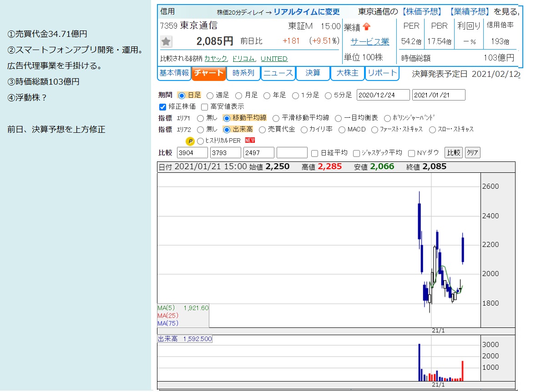
Task: Switch to the 時系列 tab
Action: 243,73
